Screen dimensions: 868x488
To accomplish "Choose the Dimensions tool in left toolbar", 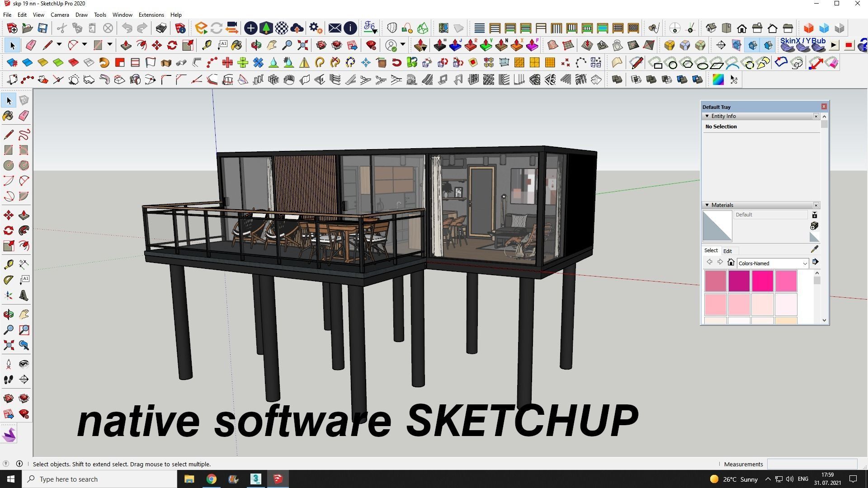I will (24, 264).
